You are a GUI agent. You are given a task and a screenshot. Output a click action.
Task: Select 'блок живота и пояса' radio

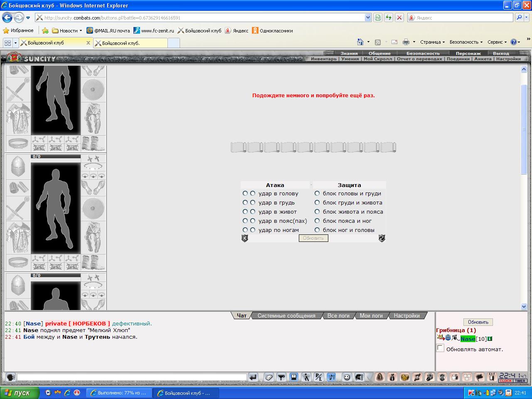click(317, 212)
